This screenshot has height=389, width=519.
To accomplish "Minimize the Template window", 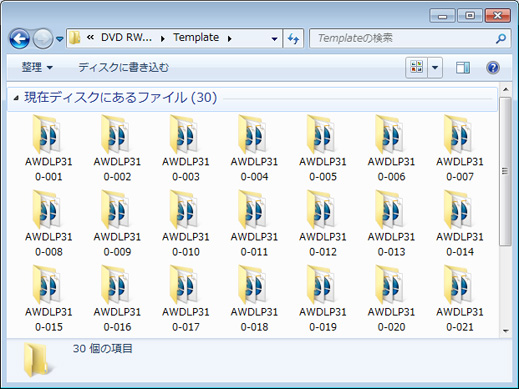I will coord(442,16).
